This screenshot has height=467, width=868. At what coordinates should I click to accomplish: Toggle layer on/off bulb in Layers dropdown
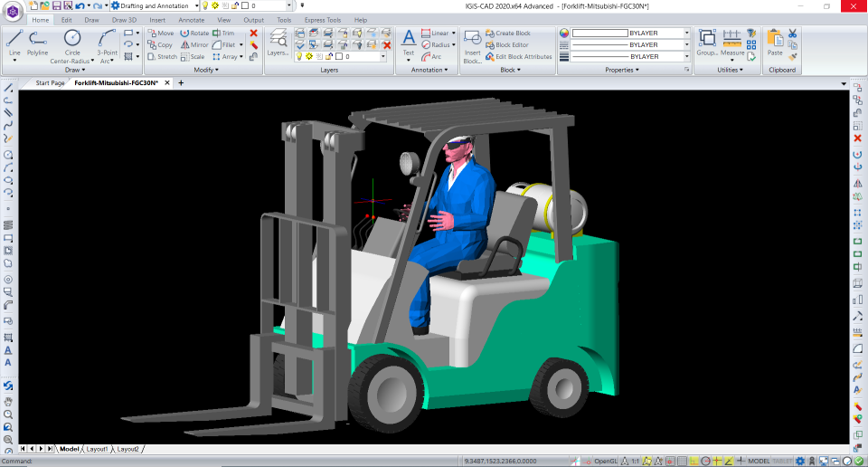[299, 56]
